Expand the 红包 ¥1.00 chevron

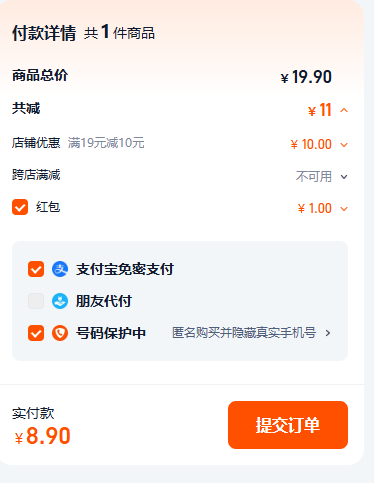(x=344, y=209)
